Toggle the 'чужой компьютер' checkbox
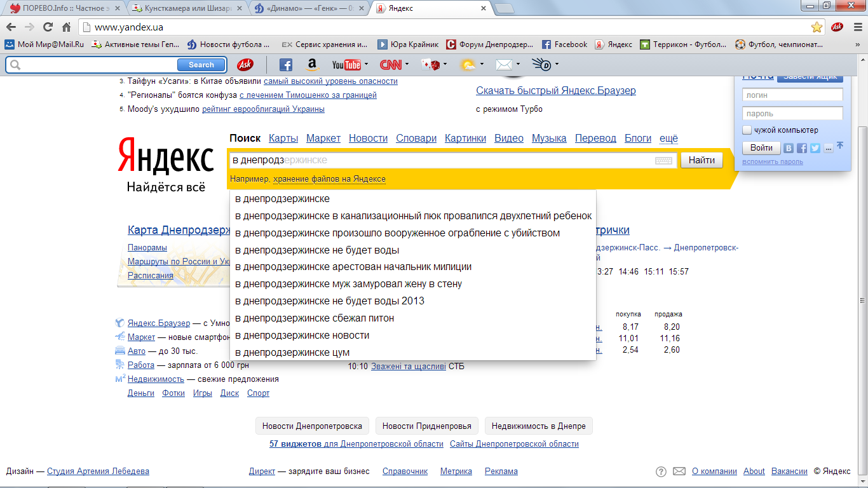Image resolution: width=868 pixels, height=488 pixels. (x=747, y=130)
